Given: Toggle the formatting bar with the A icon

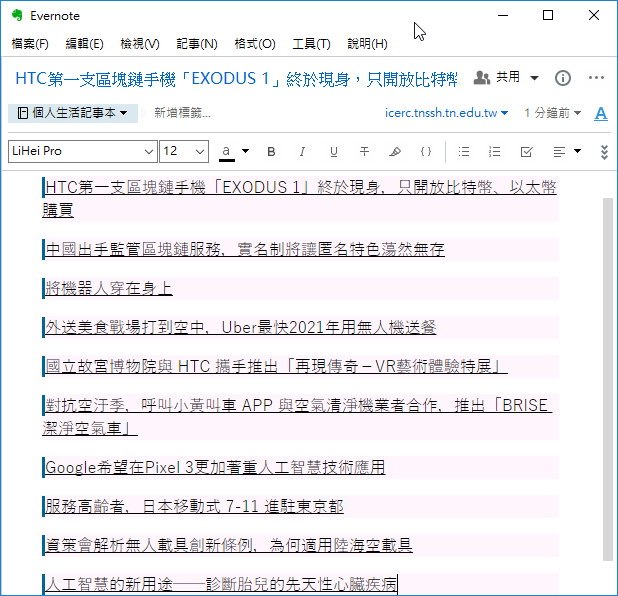Looking at the screenshot, I should tap(601, 114).
